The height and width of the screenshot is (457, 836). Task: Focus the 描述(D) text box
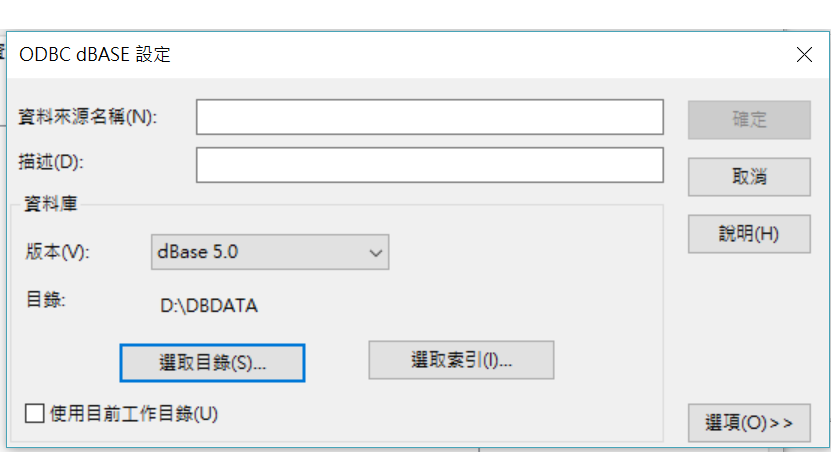click(430, 165)
